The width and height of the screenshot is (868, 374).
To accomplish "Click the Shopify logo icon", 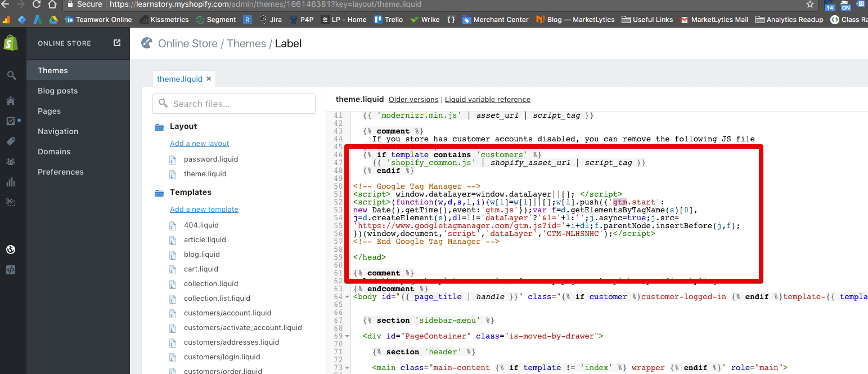I will coord(11,43).
